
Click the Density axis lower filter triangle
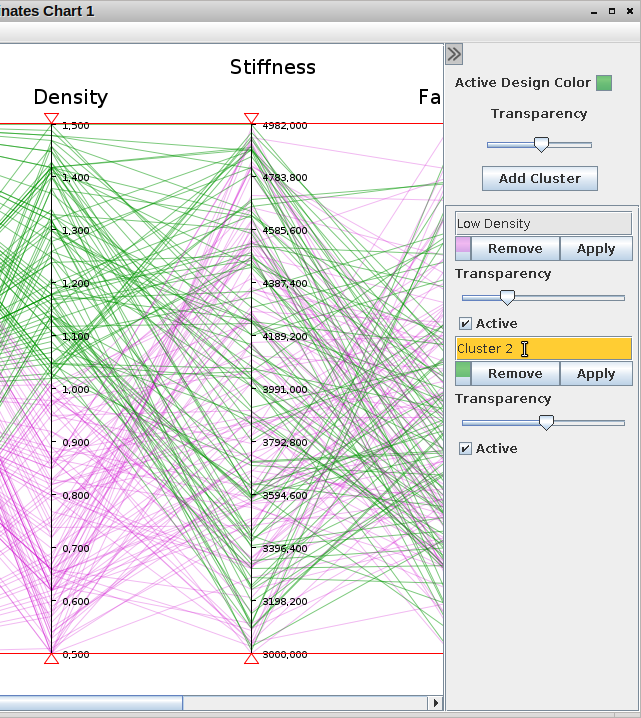click(x=51, y=658)
